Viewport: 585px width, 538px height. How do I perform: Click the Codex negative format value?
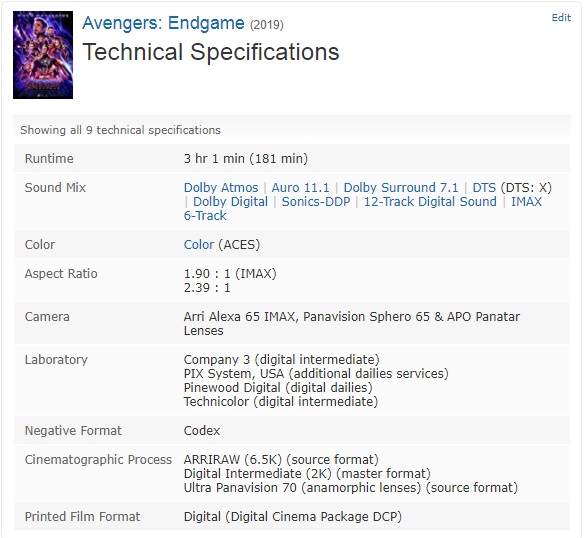tap(202, 431)
